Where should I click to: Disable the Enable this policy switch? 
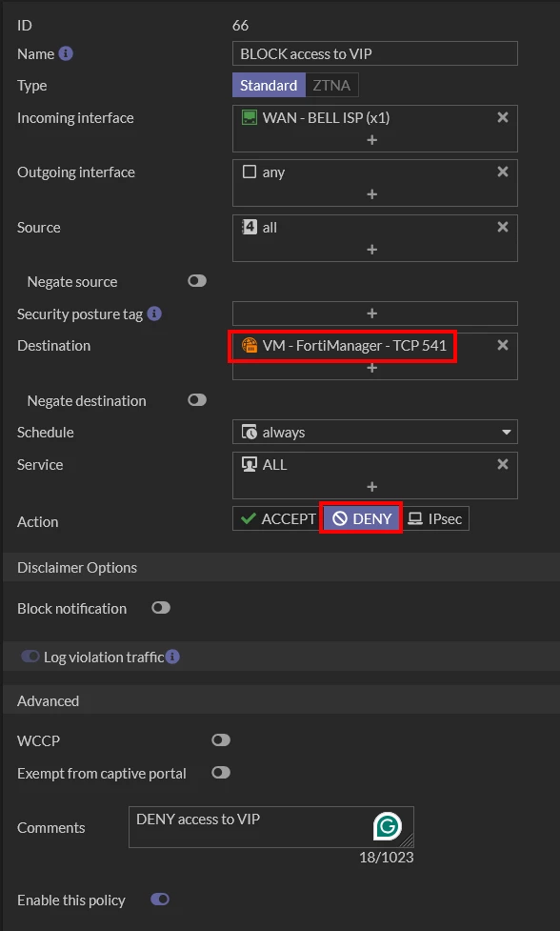(x=160, y=900)
